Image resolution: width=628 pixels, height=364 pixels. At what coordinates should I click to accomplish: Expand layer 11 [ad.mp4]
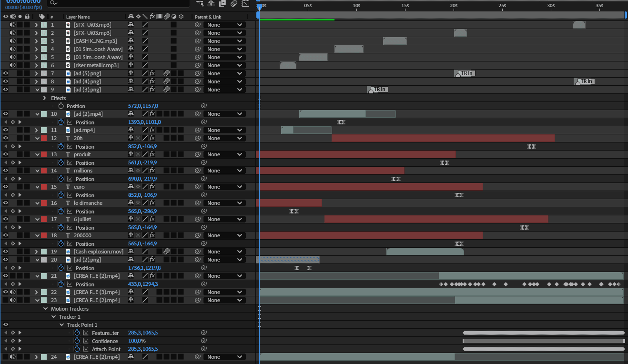(x=37, y=130)
